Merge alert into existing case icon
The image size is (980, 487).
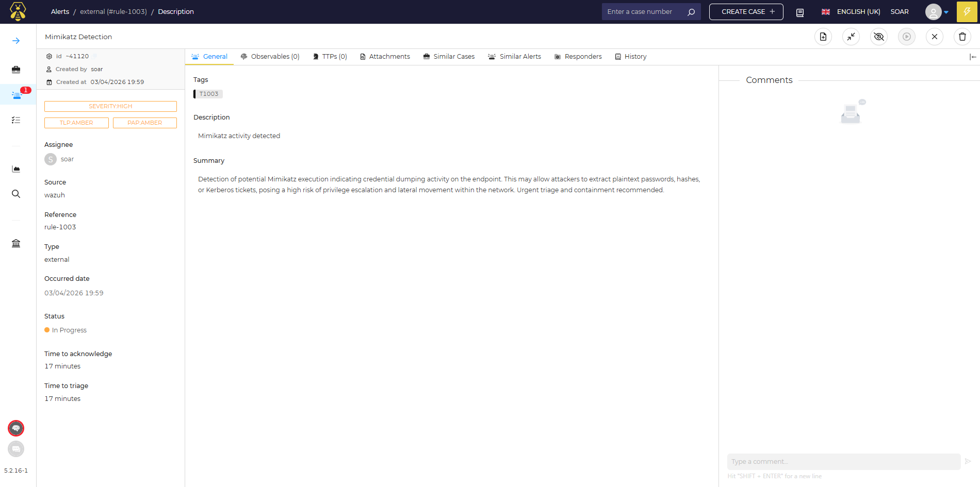pos(851,37)
